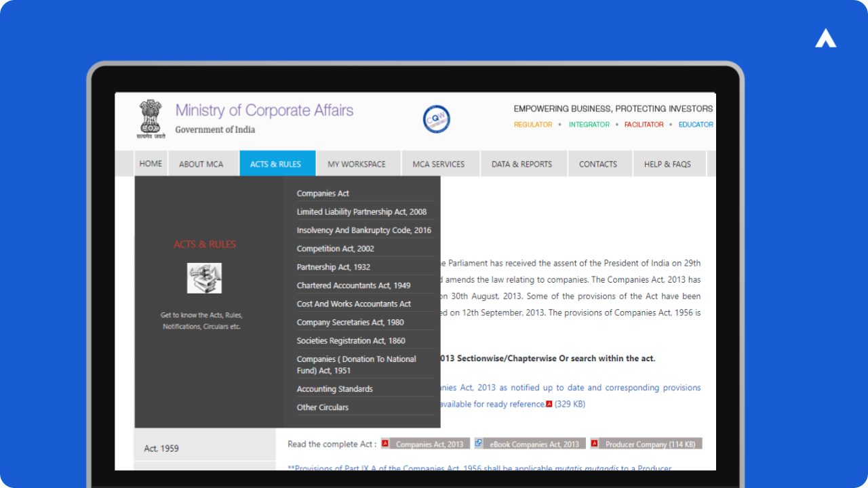
Task: Select Companies Act from the dropdown
Action: tap(323, 193)
